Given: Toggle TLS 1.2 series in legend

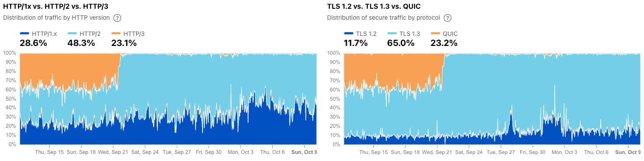Looking at the screenshot, I should click(360, 33).
